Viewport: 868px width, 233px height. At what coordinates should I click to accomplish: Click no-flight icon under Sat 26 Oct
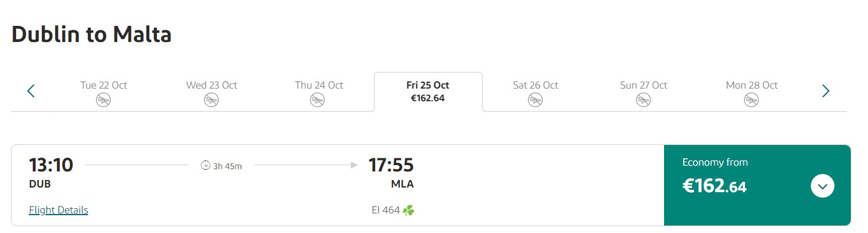535,100
